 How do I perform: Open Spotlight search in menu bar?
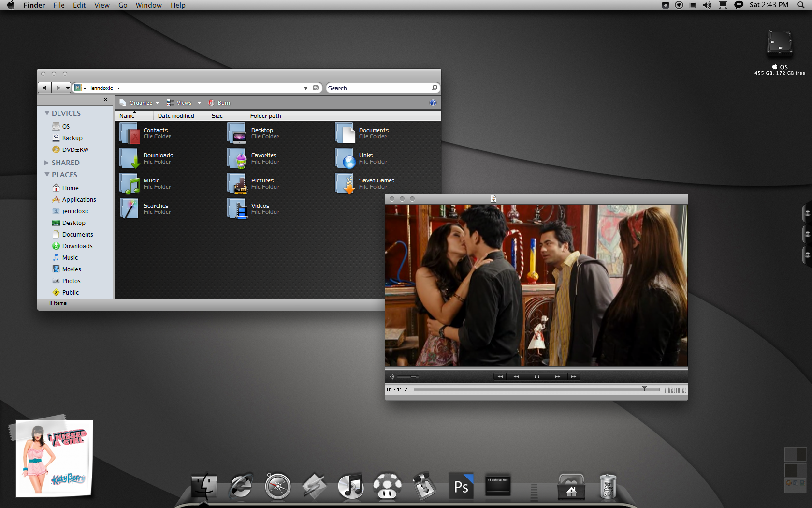[x=801, y=5]
